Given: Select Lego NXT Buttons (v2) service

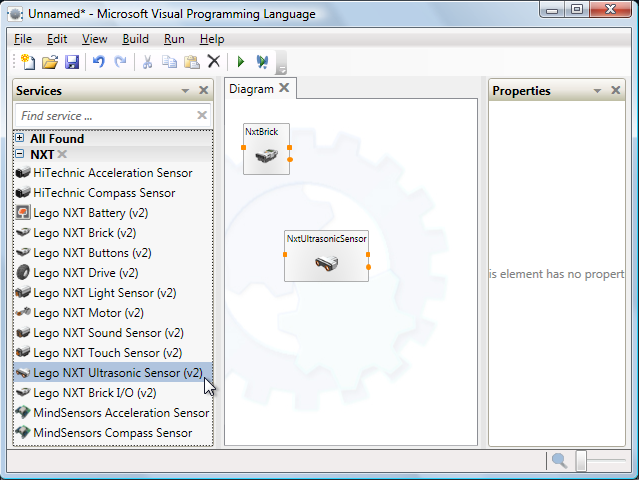Looking at the screenshot, I should (113, 253).
